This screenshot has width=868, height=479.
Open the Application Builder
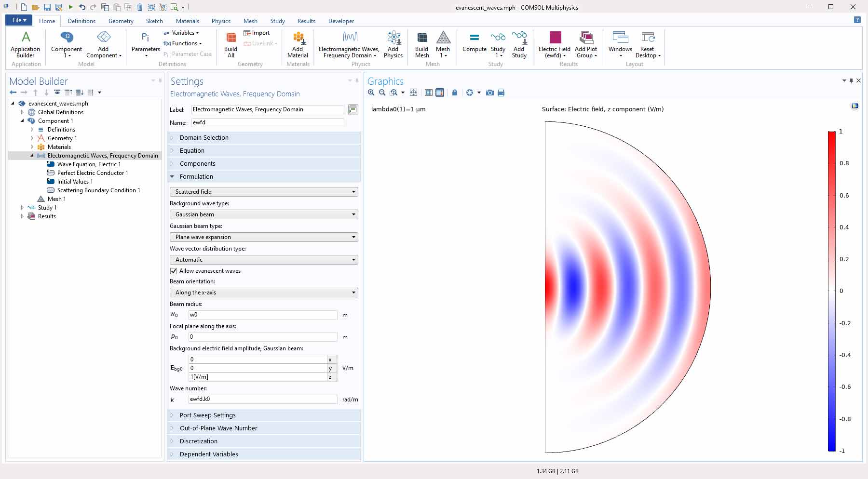coord(26,44)
